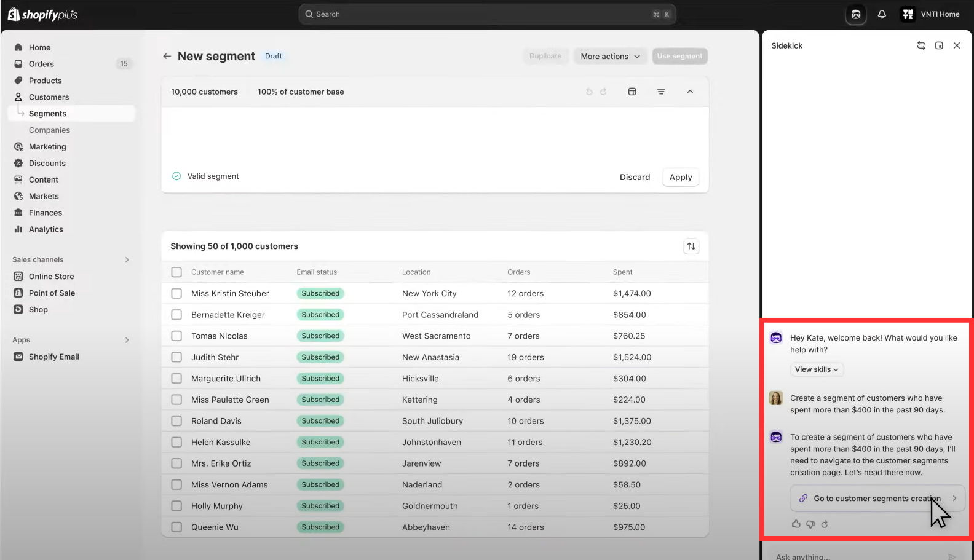Expand the View skills dropdown
Viewport: 974px width, 560px height.
point(817,369)
